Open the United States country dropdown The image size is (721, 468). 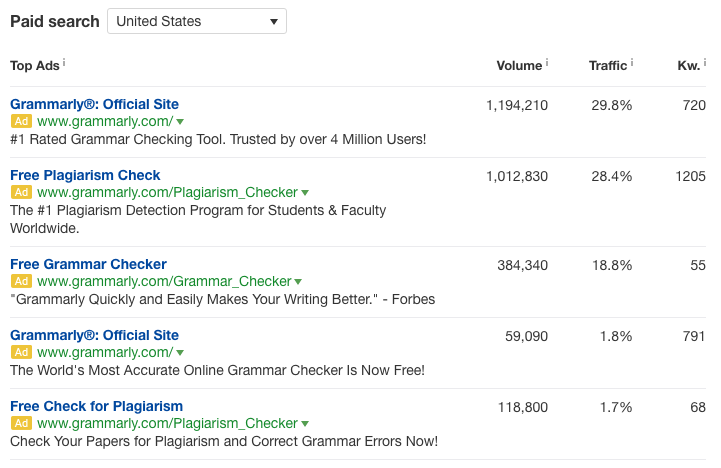(197, 21)
